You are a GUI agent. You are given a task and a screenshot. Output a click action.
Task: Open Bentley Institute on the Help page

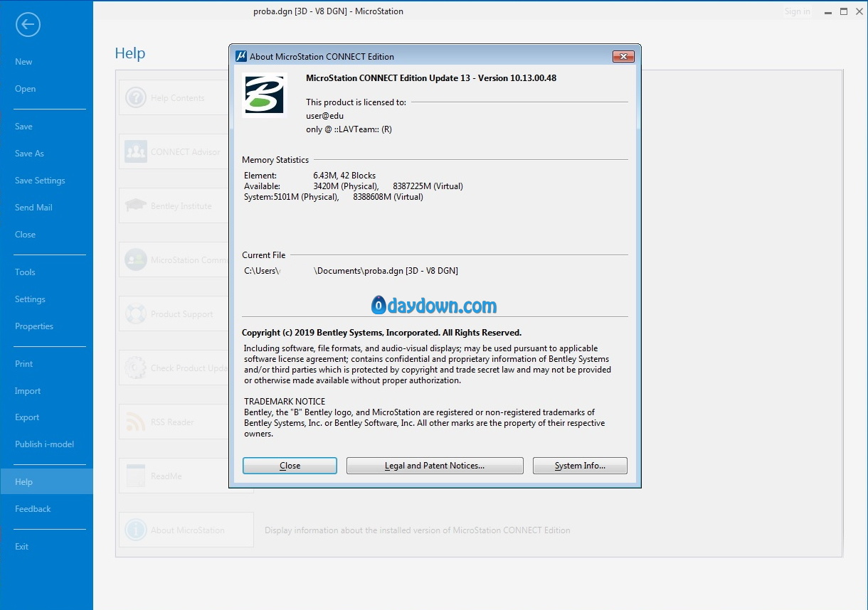tap(173, 206)
